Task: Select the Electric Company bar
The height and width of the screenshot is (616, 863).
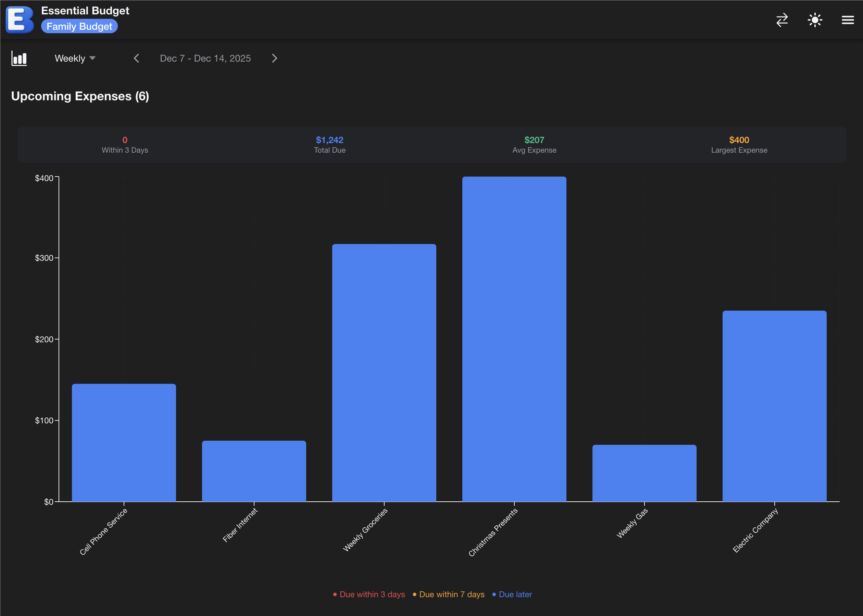Action: pos(774,406)
